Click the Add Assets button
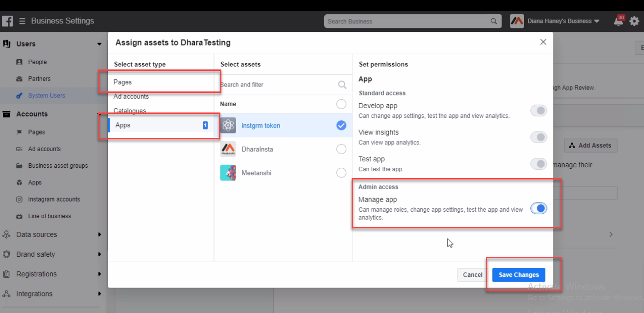The width and height of the screenshot is (644, 313). click(x=590, y=145)
